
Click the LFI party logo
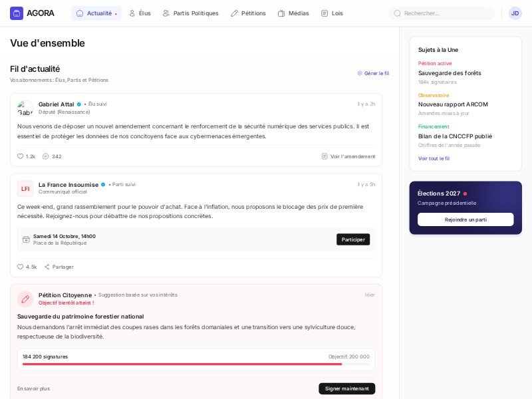pyautogui.click(x=25, y=189)
